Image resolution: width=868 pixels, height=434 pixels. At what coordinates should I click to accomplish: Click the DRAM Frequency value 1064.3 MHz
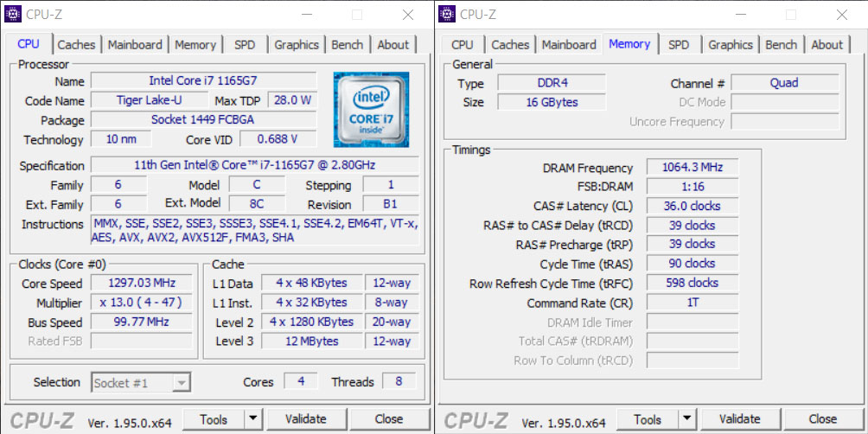click(x=692, y=167)
